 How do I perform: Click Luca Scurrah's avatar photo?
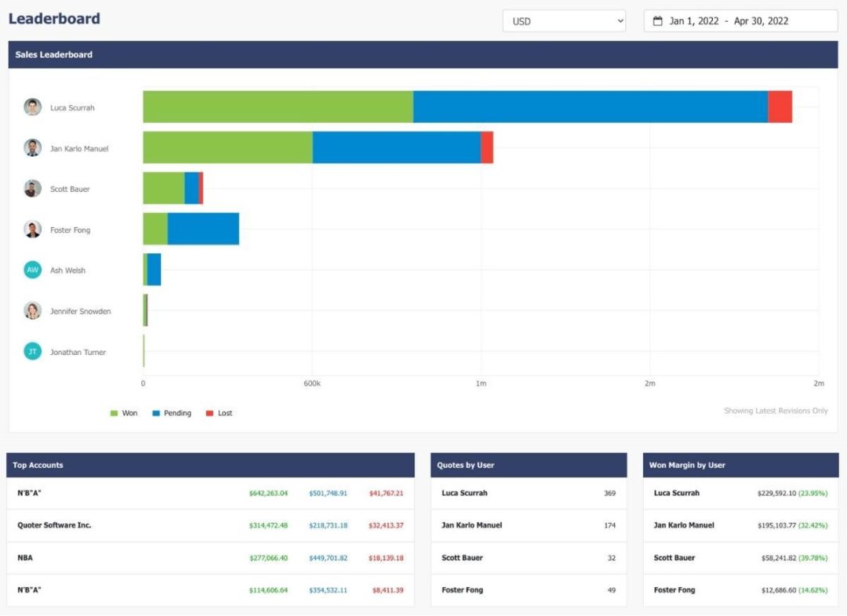[x=32, y=107]
